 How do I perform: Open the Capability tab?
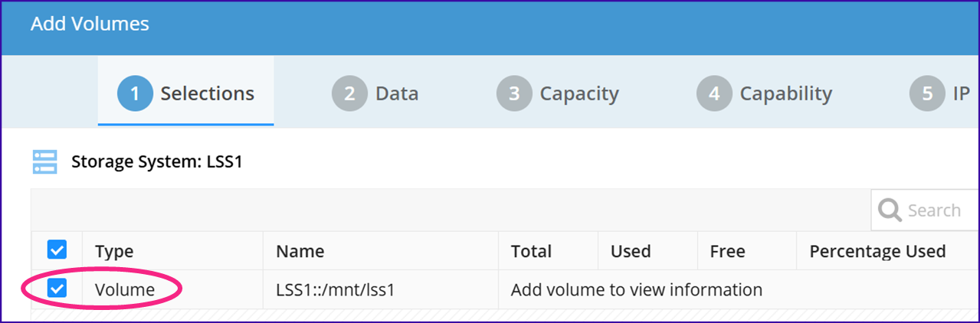[x=765, y=93]
